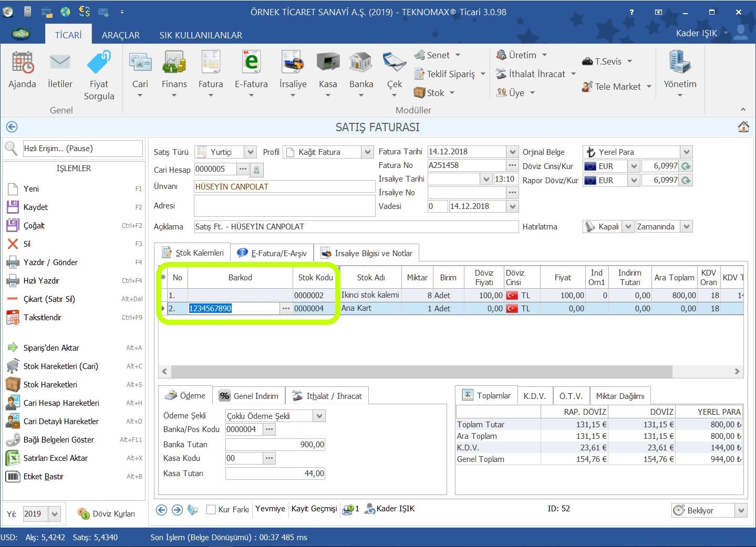
Task: Click the horizontal scrollbar of stock grid
Action: coord(420,371)
